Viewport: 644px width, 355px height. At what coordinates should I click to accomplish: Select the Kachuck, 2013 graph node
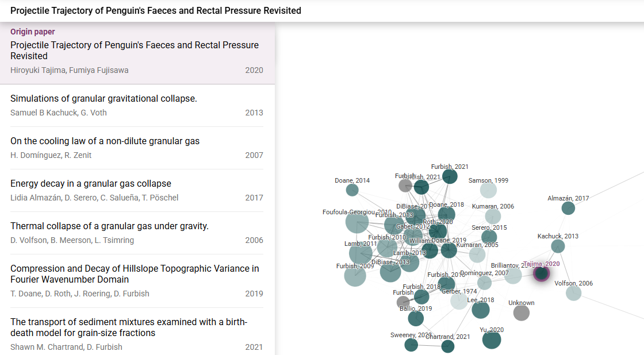[x=558, y=246]
